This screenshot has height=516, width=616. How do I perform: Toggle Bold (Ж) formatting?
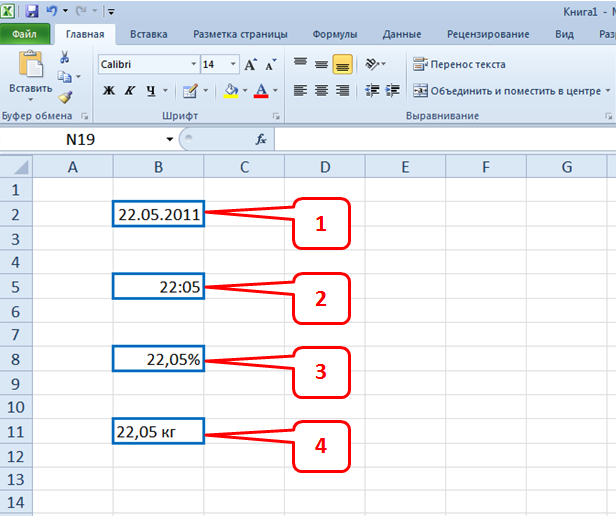(109, 91)
